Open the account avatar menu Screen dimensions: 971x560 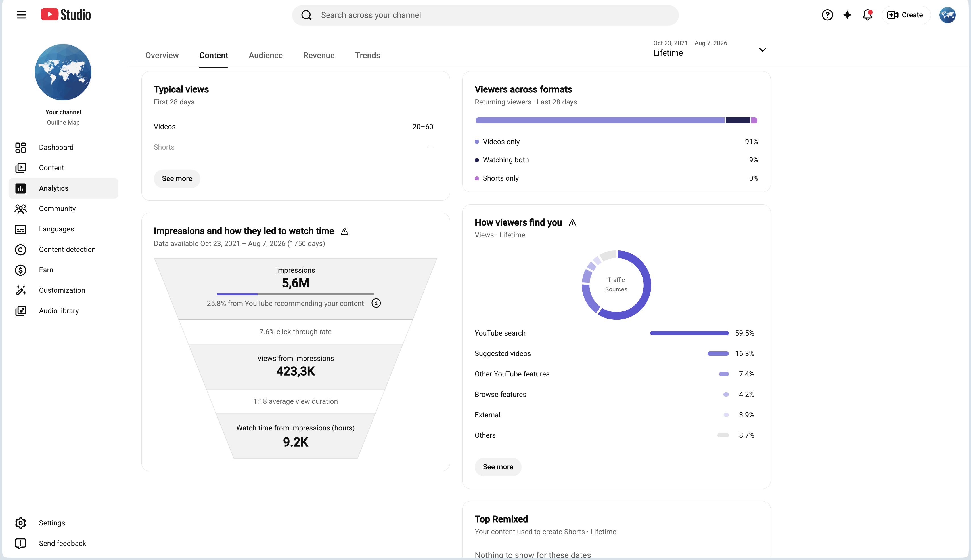(947, 15)
